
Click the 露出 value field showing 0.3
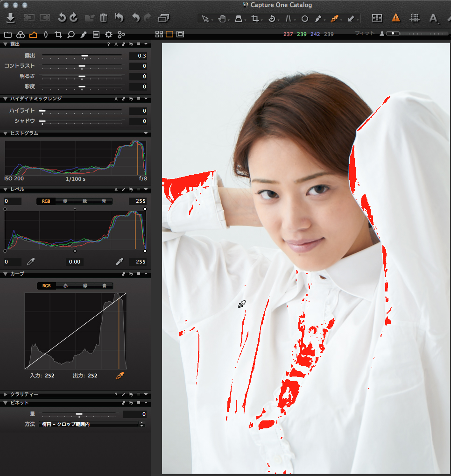click(138, 56)
